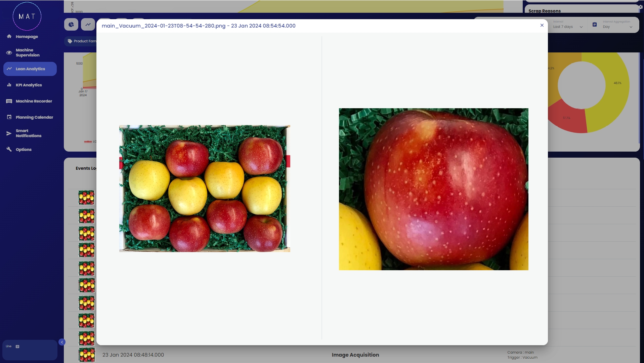Click the KPI Analytics bar chart icon
The width and height of the screenshot is (644, 363).
[9, 85]
